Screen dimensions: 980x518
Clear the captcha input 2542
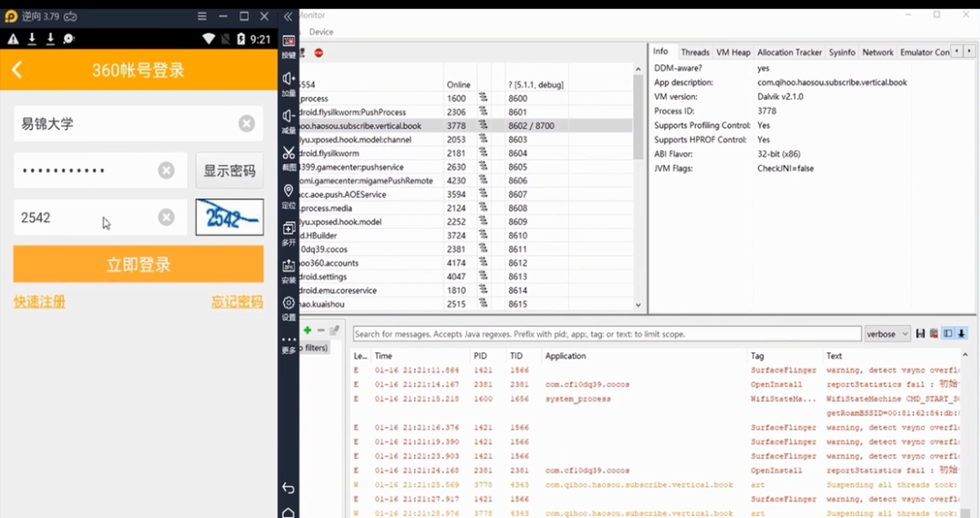pyautogui.click(x=166, y=217)
